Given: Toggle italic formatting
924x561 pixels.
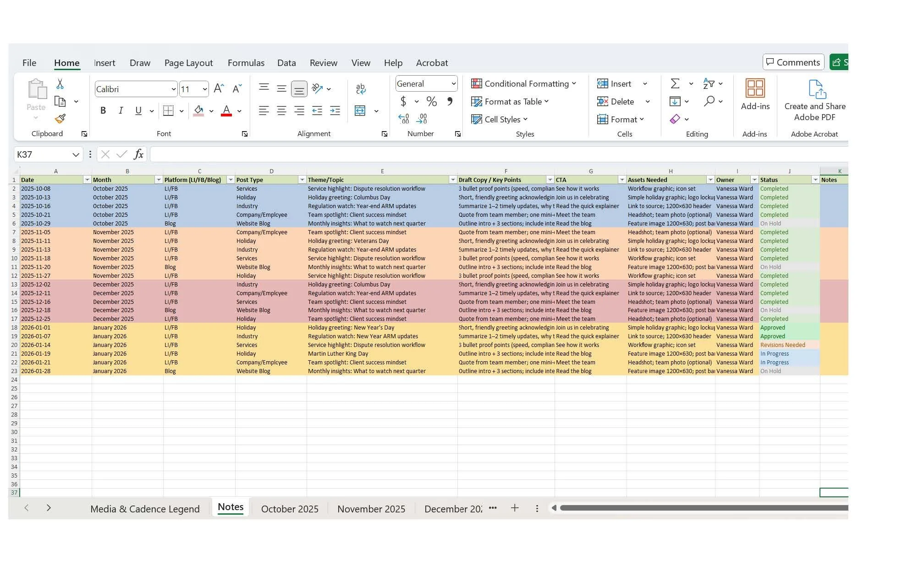Looking at the screenshot, I should [x=121, y=110].
